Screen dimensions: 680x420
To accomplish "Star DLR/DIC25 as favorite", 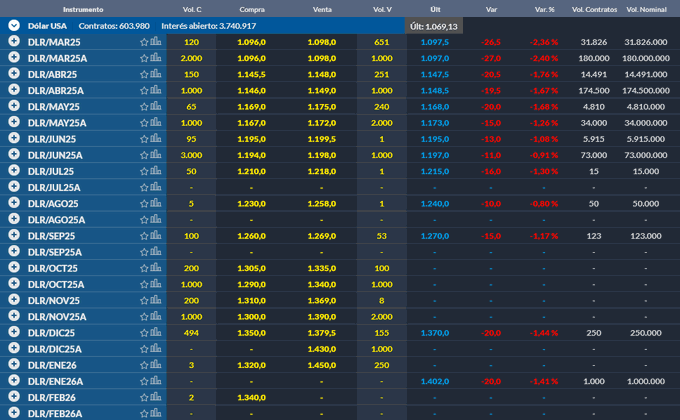I will [x=144, y=333].
